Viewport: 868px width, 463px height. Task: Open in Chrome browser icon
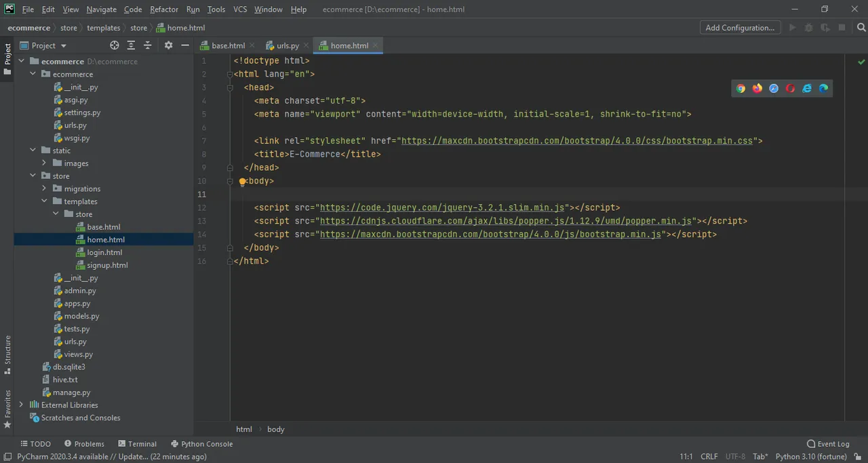[x=741, y=88]
